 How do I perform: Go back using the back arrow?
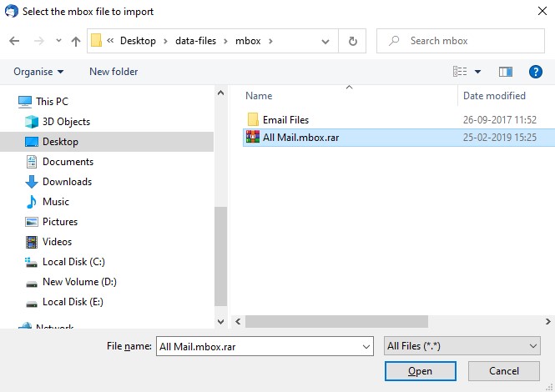14,41
